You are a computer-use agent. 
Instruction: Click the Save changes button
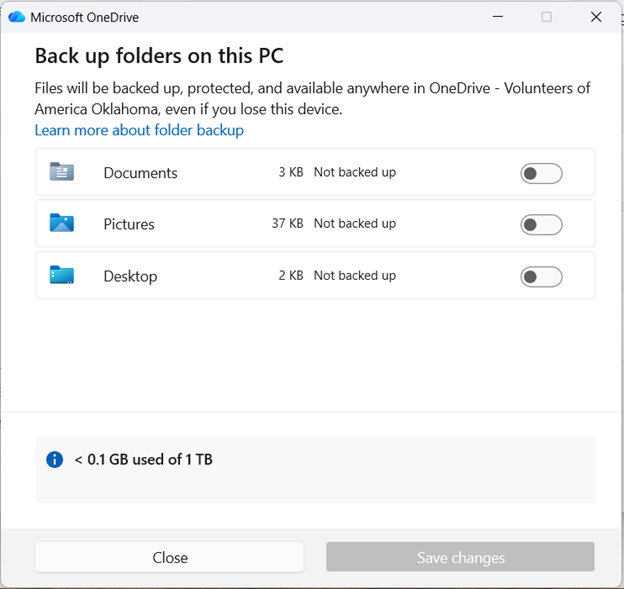pos(460,557)
